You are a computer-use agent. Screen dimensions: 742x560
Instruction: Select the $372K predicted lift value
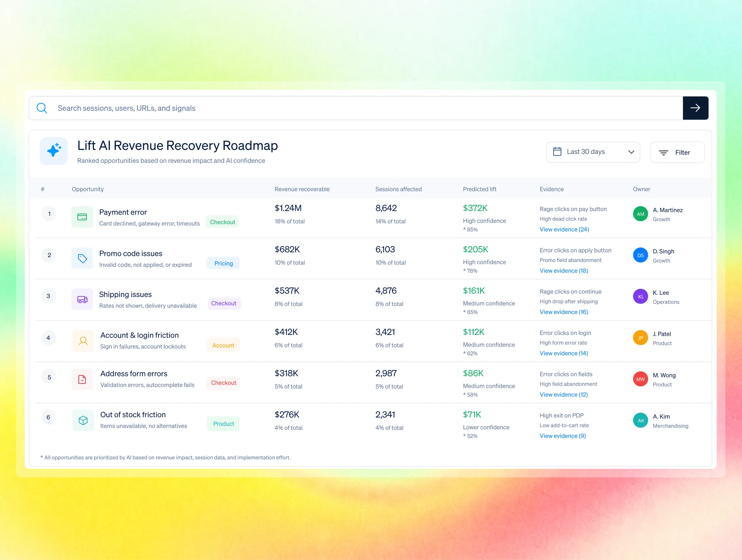tap(475, 208)
